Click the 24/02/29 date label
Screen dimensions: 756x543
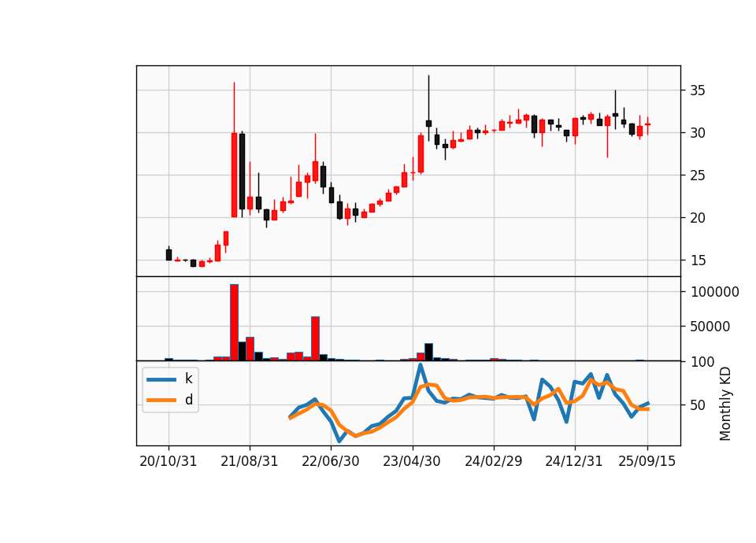(493, 461)
